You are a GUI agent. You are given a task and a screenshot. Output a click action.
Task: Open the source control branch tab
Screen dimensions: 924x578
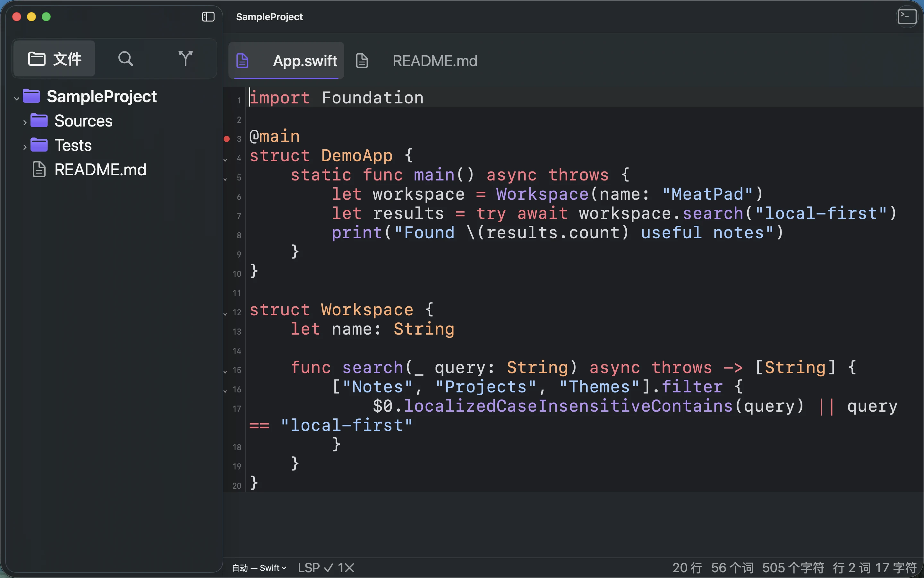(x=185, y=59)
